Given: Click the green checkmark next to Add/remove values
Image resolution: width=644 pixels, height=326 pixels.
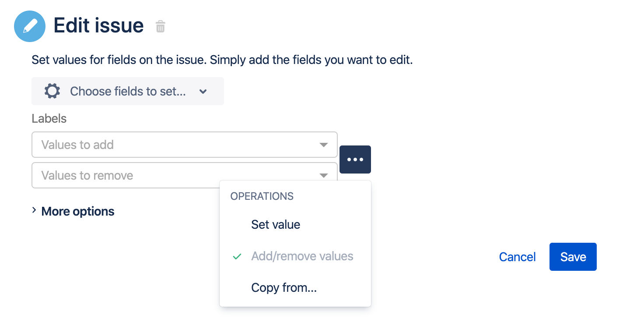Looking at the screenshot, I should click(x=237, y=256).
